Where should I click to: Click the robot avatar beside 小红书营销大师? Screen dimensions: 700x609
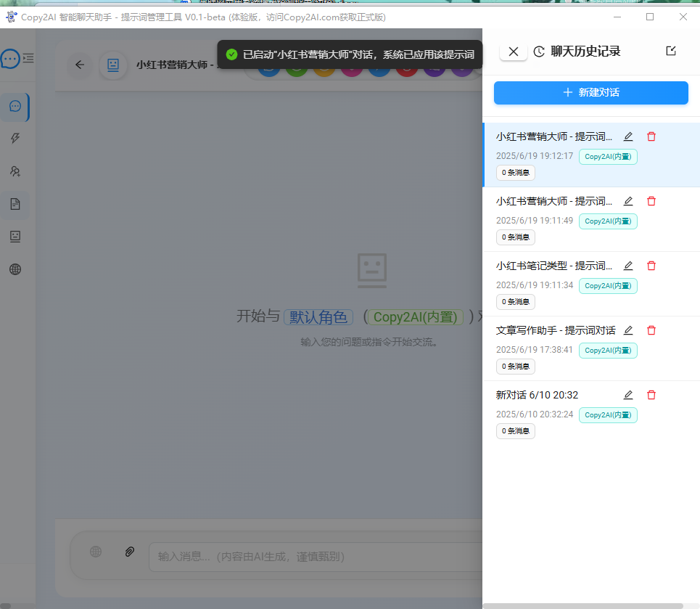[x=113, y=65]
